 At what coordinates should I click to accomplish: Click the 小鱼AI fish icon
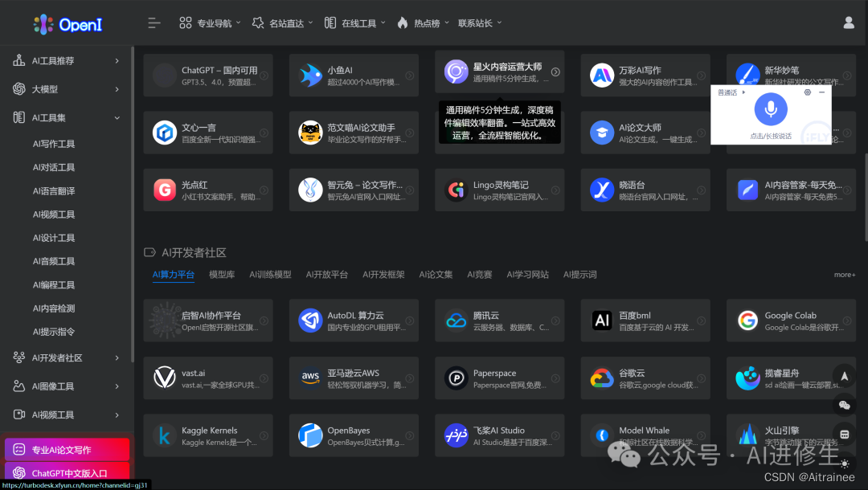click(310, 76)
